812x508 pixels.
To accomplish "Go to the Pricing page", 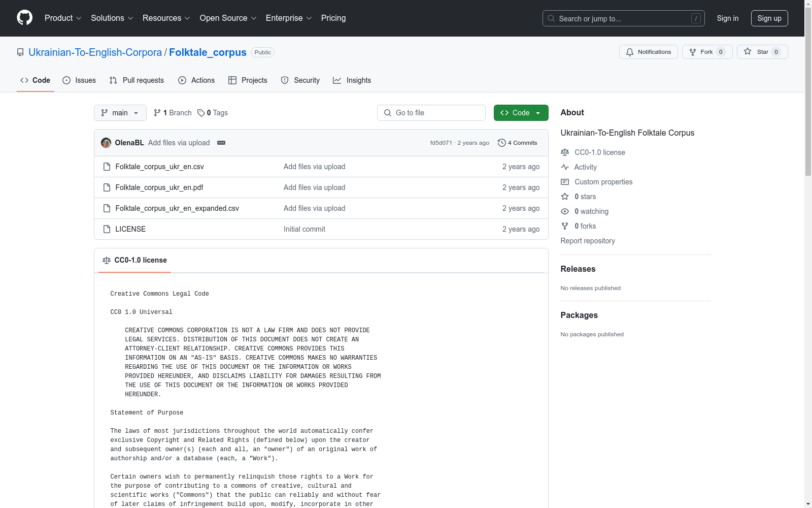I will click(333, 18).
